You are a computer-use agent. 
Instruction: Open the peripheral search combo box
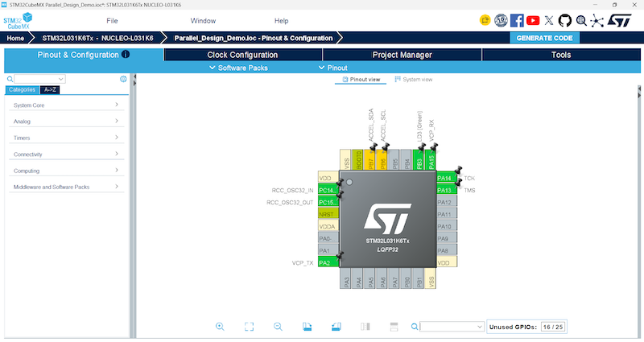click(39, 79)
